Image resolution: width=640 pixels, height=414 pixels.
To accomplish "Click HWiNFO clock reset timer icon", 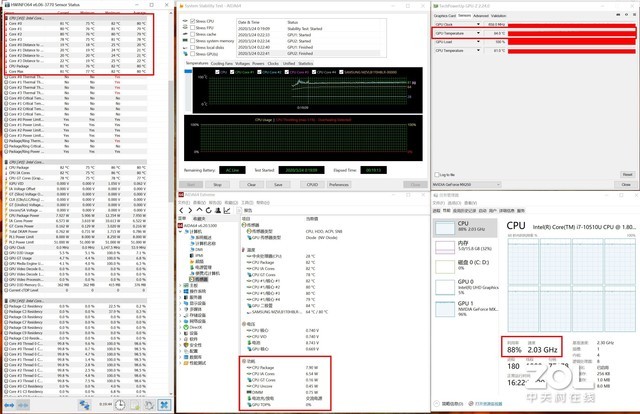I will click(x=120, y=405).
